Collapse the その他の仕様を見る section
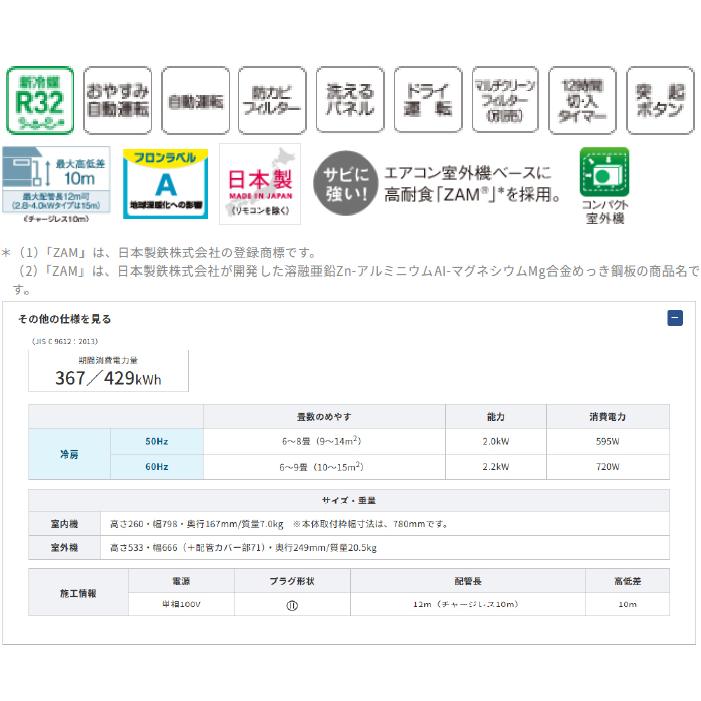The image size is (701, 701). pyautogui.click(x=675, y=318)
